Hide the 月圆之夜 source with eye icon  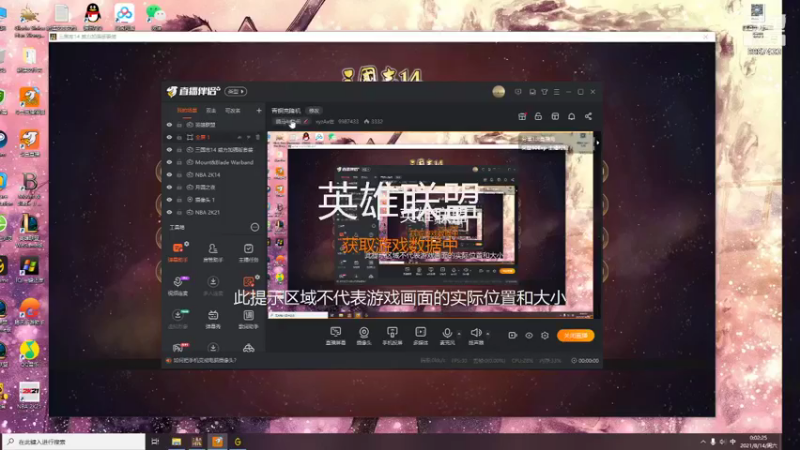(x=169, y=187)
